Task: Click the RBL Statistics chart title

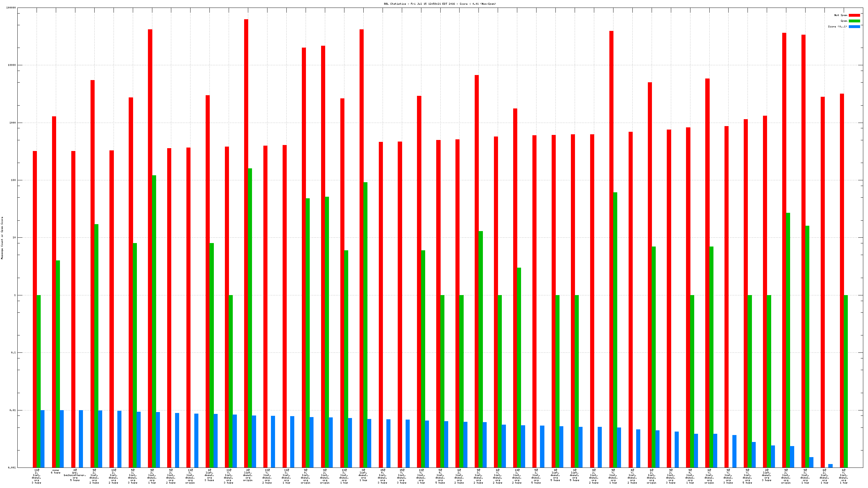Action: pyautogui.click(x=439, y=4)
